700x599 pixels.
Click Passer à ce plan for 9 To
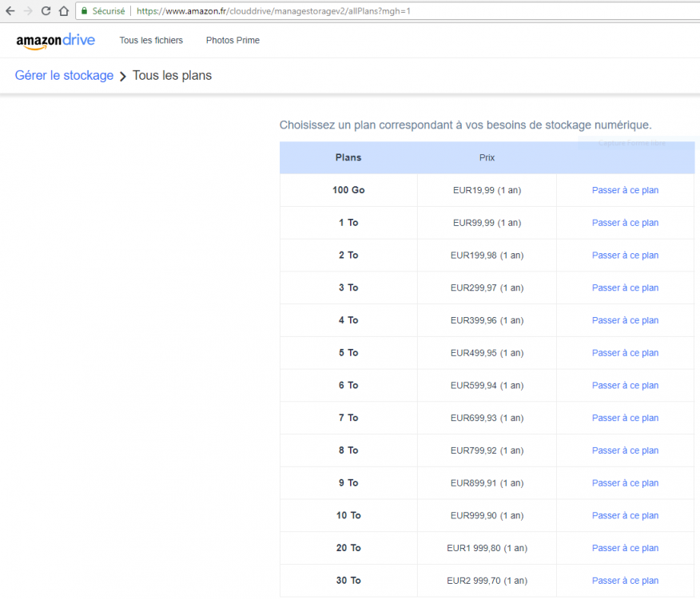click(x=625, y=483)
